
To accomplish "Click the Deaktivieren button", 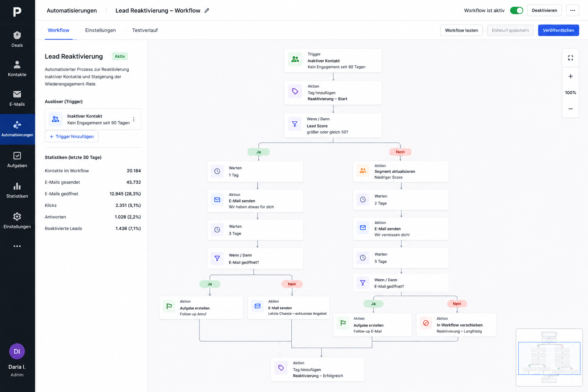I will click(544, 10).
